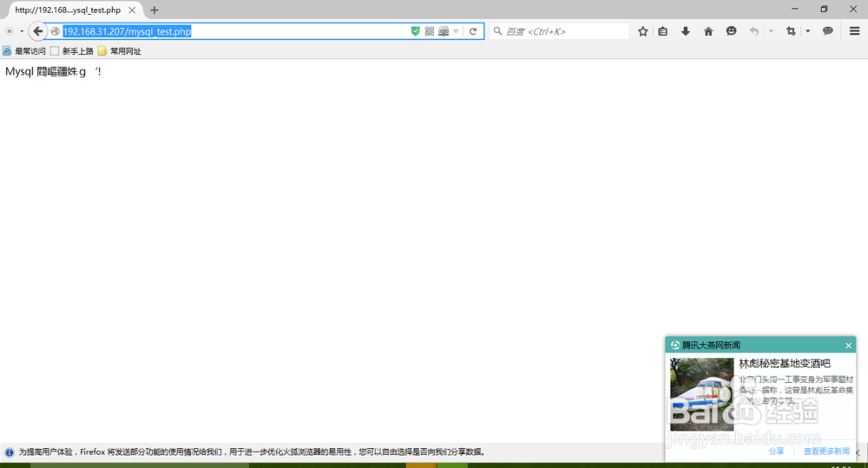
Task: Click the Mysql page text
Action: (53, 71)
